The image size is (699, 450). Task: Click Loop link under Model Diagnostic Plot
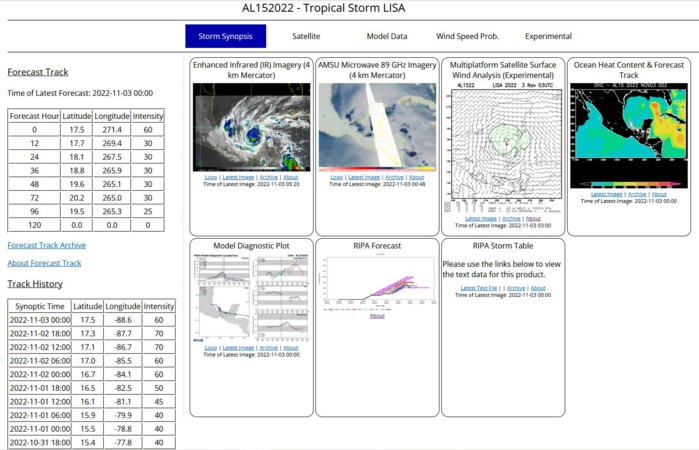[211, 347]
